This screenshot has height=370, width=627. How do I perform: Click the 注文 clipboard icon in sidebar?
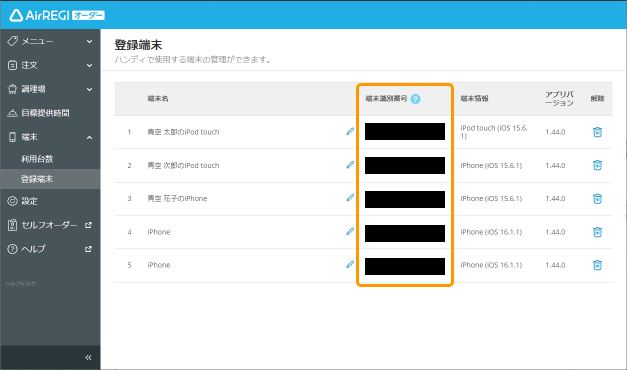pyautogui.click(x=12, y=65)
